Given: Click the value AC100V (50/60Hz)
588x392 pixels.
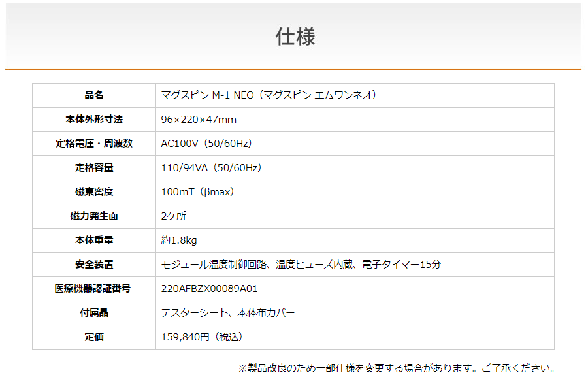Looking at the screenshot, I should (206, 144).
